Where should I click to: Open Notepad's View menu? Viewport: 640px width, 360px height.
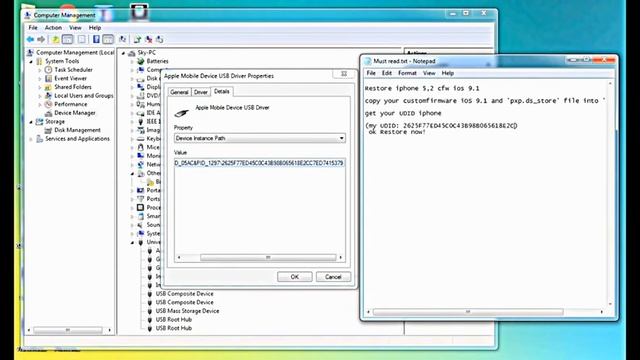(x=429, y=73)
